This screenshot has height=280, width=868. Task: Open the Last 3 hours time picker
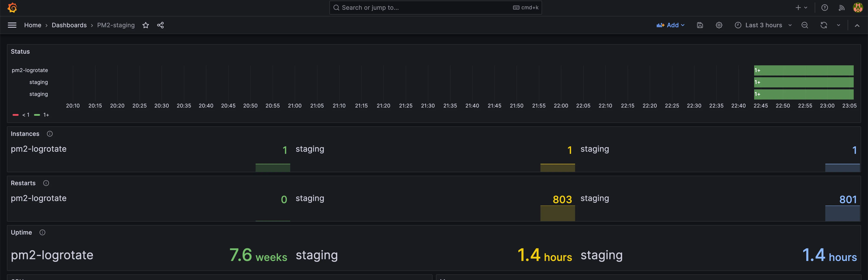click(x=763, y=25)
